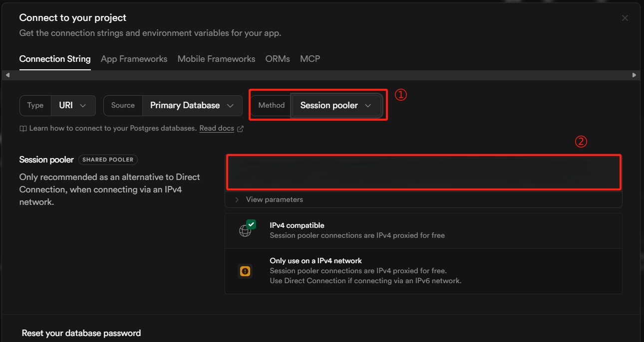Open the Mobile Frameworks tab
This screenshot has width=644, height=342.
(216, 59)
